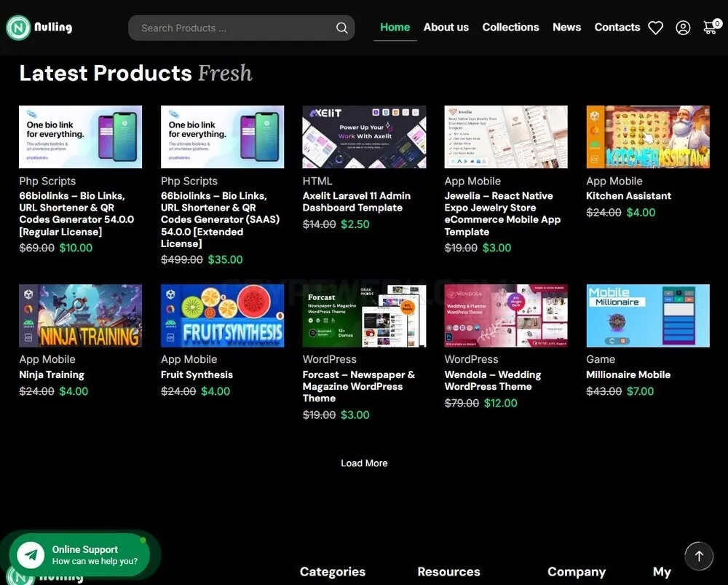
Task: Open the user account icon
Action: [x=683, y=28]
